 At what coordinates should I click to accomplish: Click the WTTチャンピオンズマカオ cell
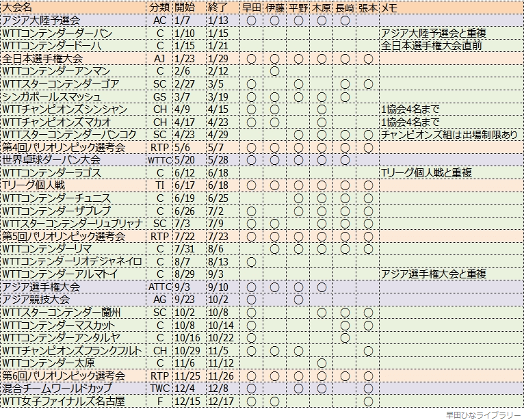pos(73,122)
